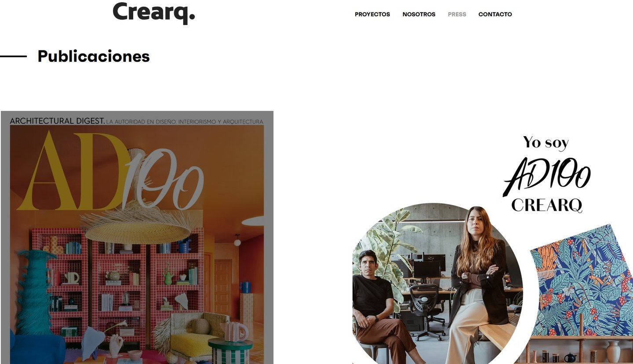
Task: Click the Crearq. logo
Action: [x=154, y=12]
